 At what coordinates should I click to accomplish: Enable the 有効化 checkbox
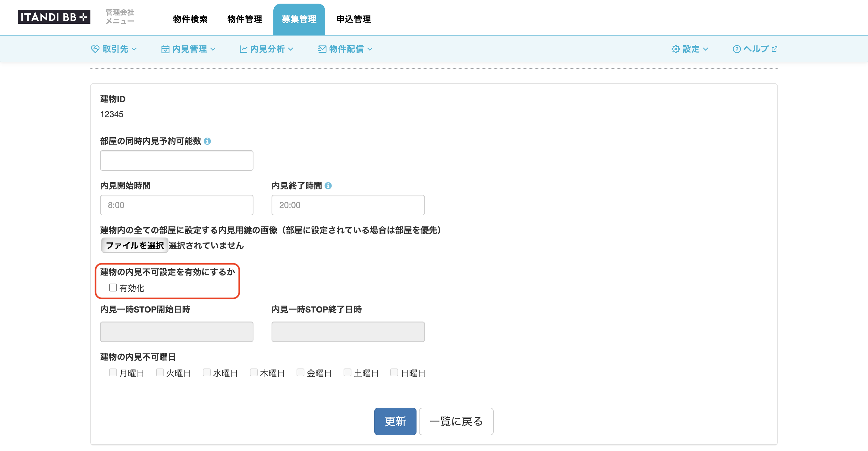[113, 288]
